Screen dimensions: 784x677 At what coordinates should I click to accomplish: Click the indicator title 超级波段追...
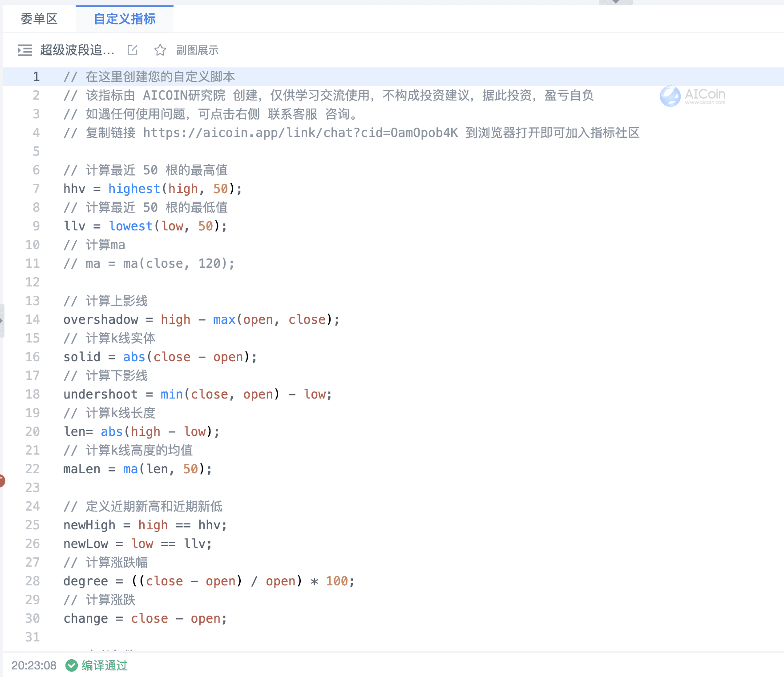coord(77,50)
